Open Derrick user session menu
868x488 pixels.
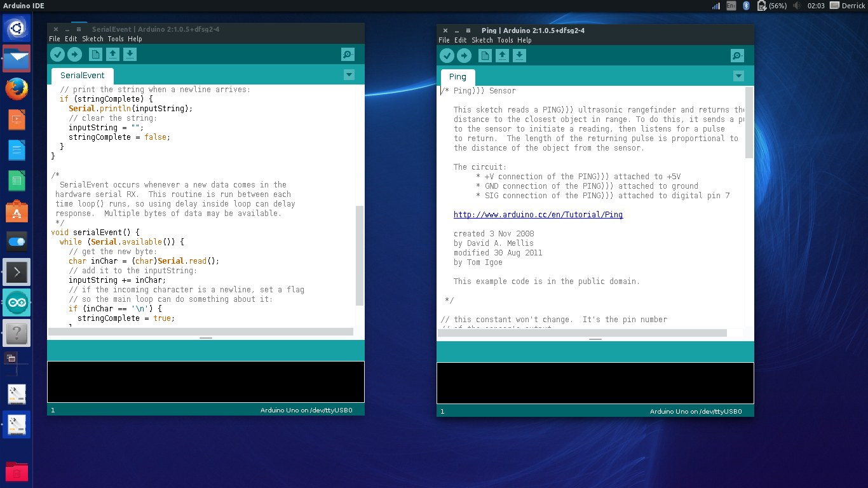848,6
